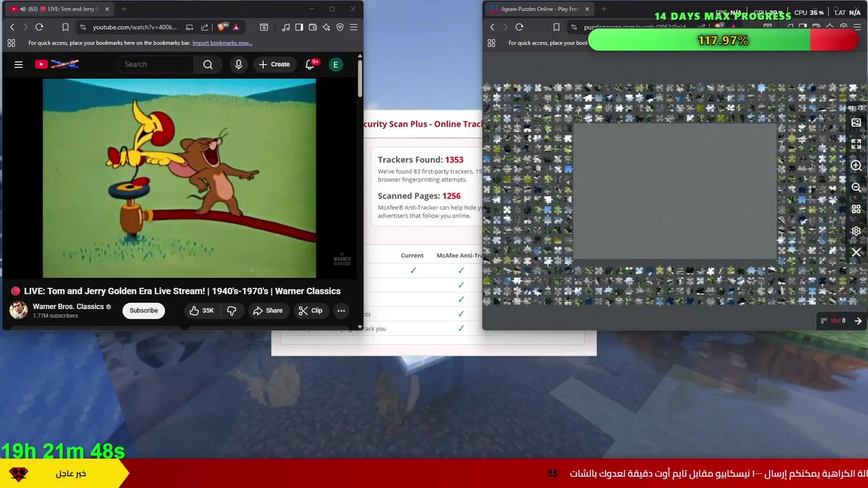
Task: Subscribe to Warner Bros. Classics
Action: click(144, 310)
